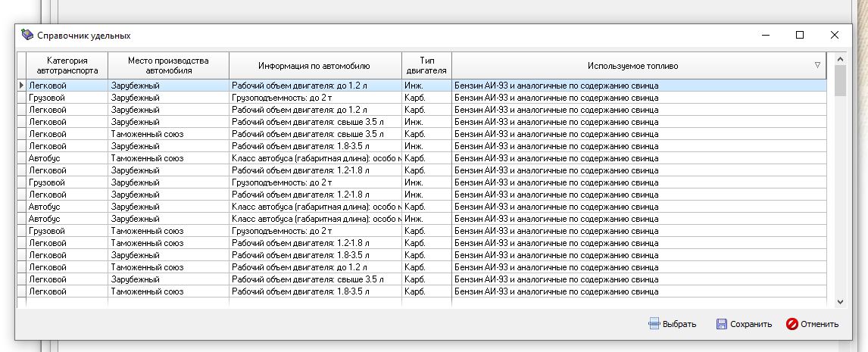Screen dimensions: 868x352
Task: Click the Сохранить floppy disk icon
Action: coord(722,324)
